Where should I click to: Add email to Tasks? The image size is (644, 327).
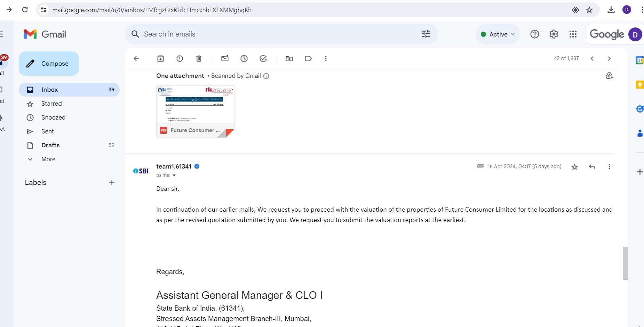(263, 58)
